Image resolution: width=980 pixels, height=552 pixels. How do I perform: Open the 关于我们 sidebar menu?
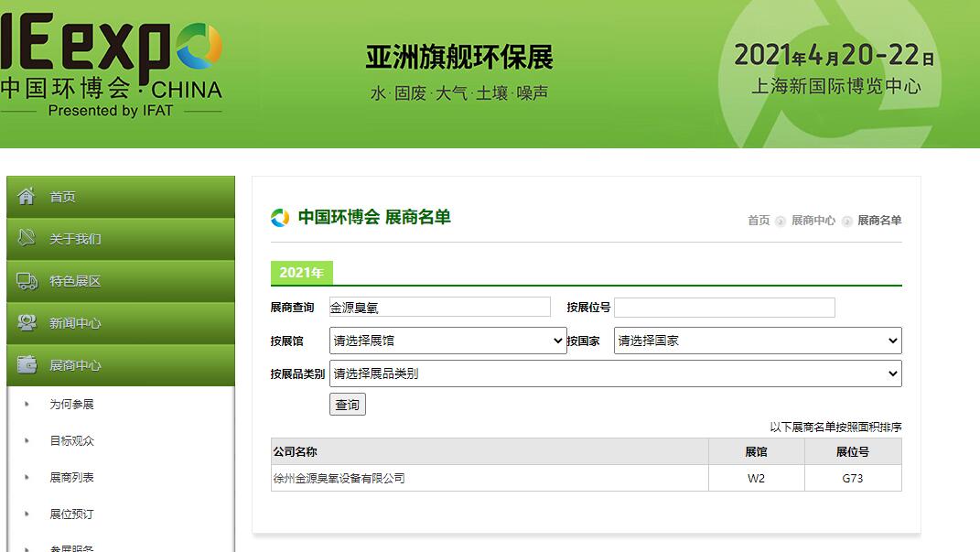pos(121,239)
